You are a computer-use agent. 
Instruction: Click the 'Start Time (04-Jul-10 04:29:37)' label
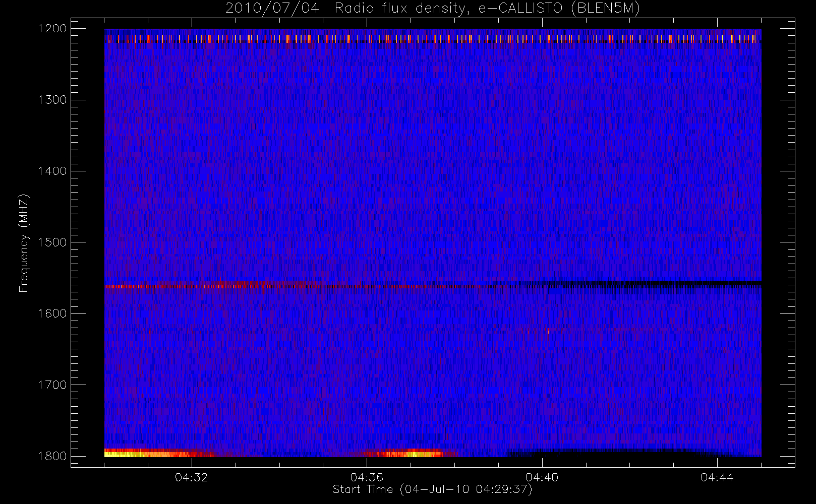point(432,489)
